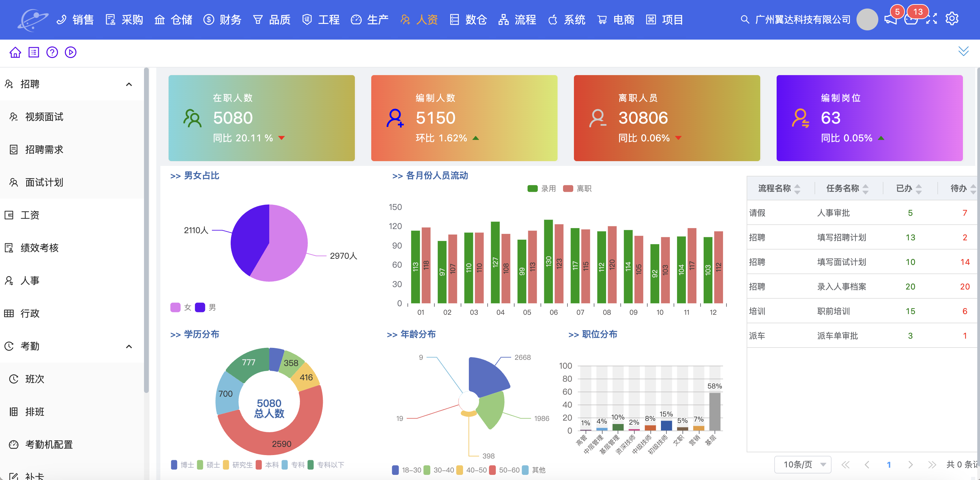This screenshot has width=980, height=480.
Task: Open the 品质 top menu
Action: (x=271, y=19)
